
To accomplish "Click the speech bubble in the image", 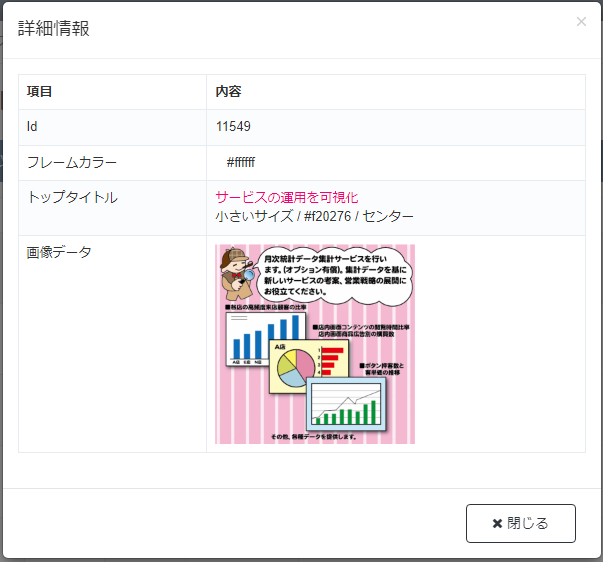I will (x=334, y=275).
